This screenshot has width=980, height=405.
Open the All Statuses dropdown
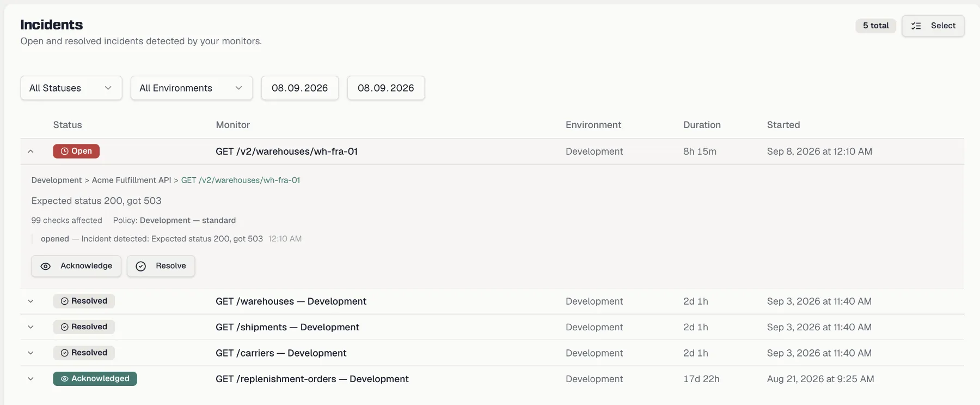[x=71, y=88]
